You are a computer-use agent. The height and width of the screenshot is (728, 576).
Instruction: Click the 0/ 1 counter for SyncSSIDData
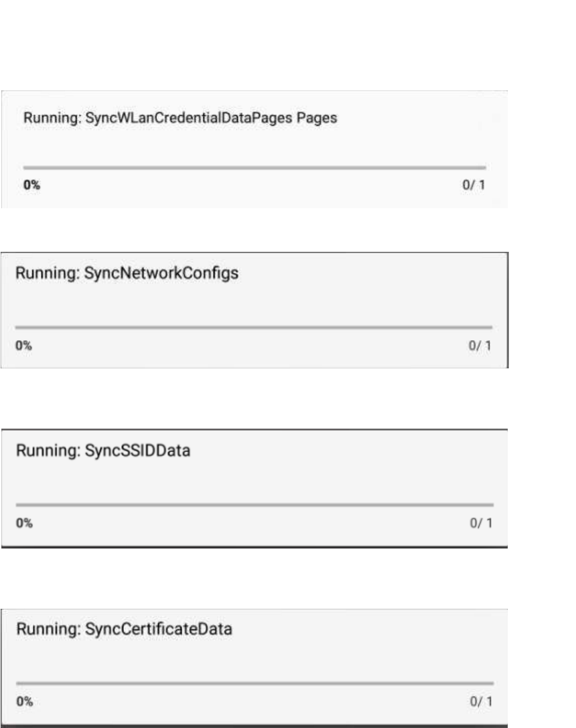point(482,523)
